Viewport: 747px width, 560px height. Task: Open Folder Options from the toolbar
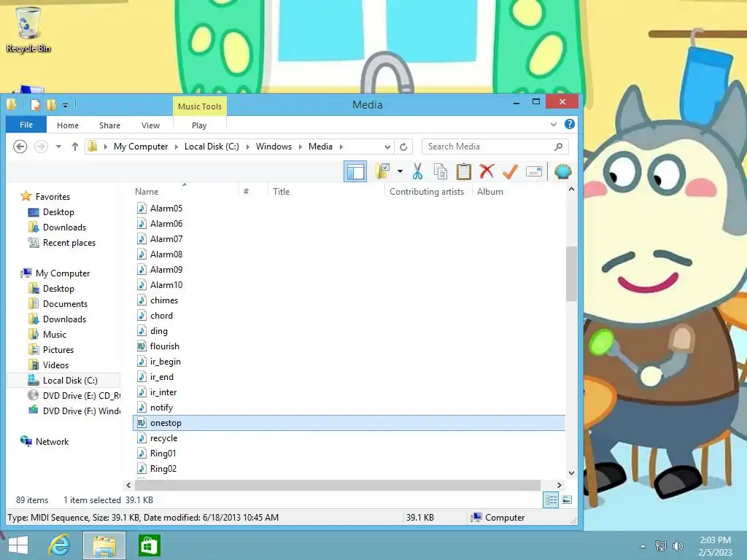tap(382, 171)
